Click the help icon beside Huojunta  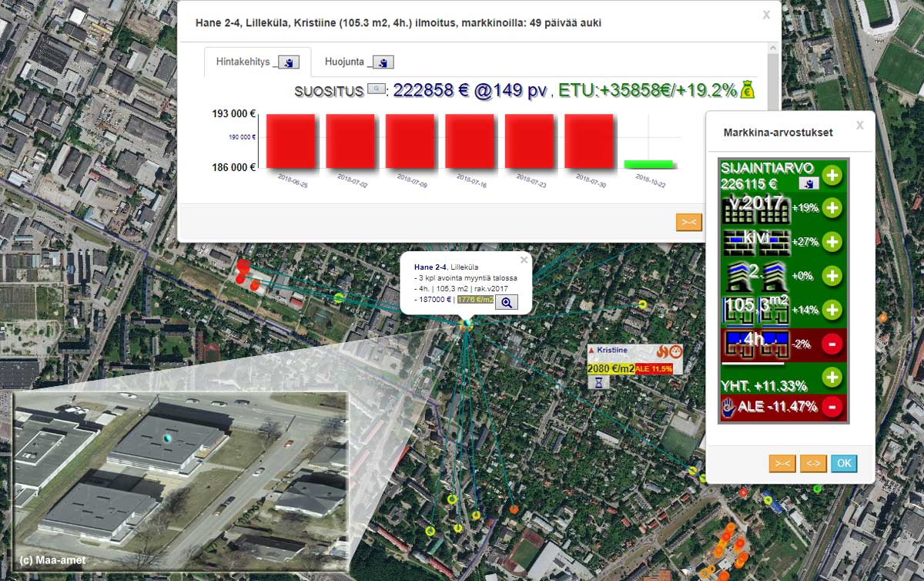(383, 62)
